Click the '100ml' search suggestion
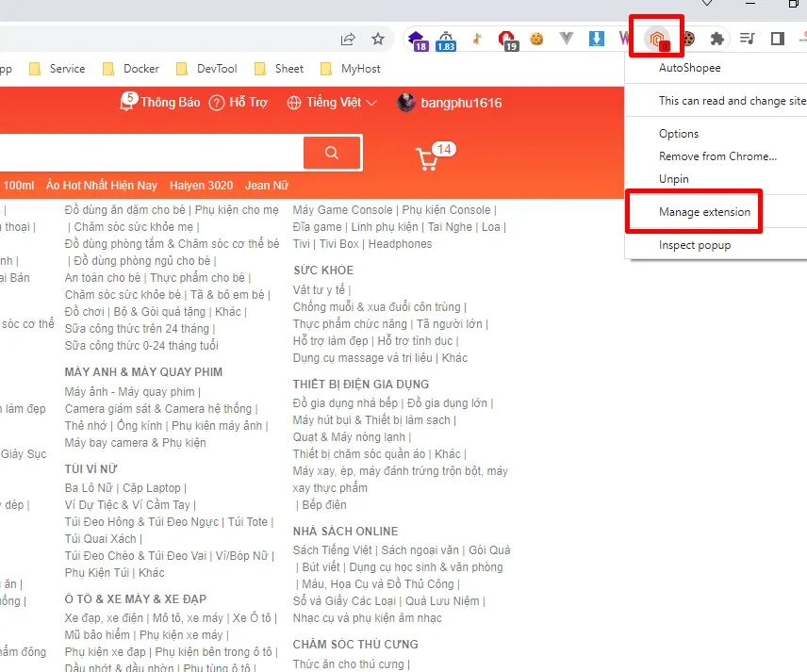This screenshot has height=672, width=807. [19, 186]
